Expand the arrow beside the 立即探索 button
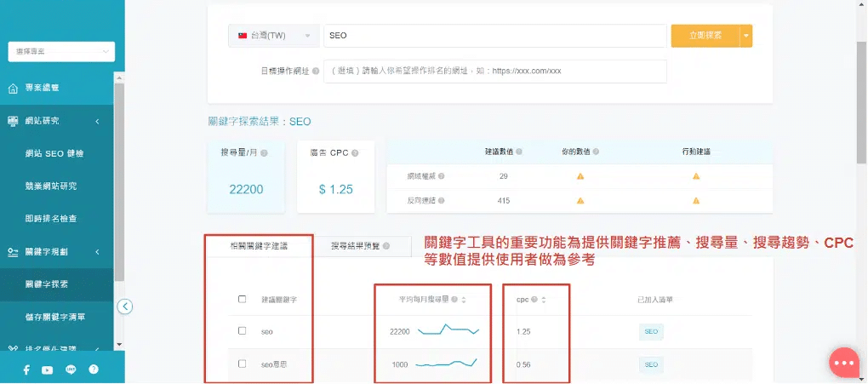 point(746,36)
